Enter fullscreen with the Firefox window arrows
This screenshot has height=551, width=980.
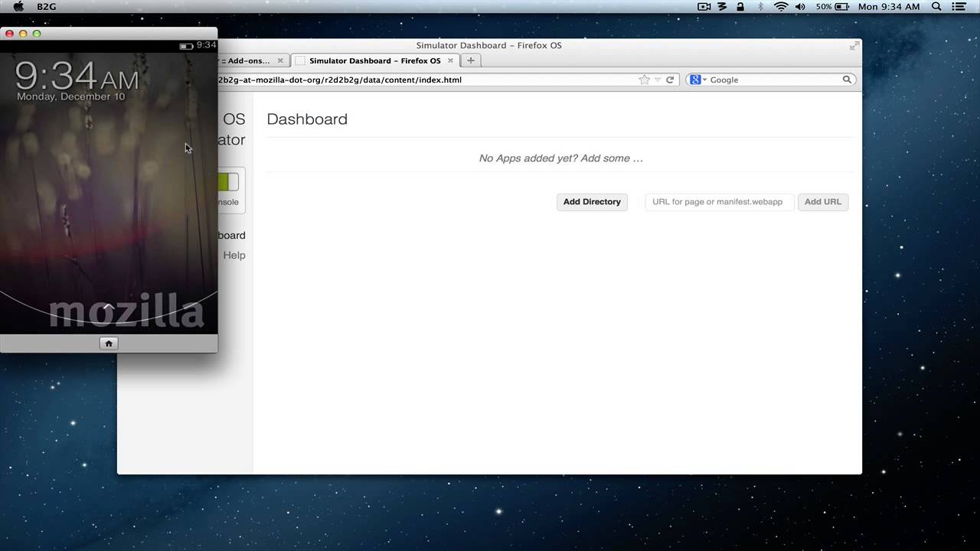click(854, 46)
